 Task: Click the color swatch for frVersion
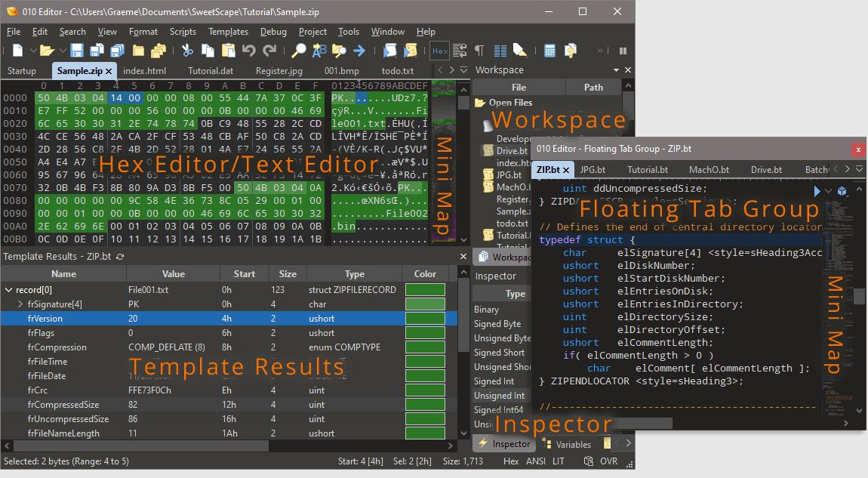425,319
